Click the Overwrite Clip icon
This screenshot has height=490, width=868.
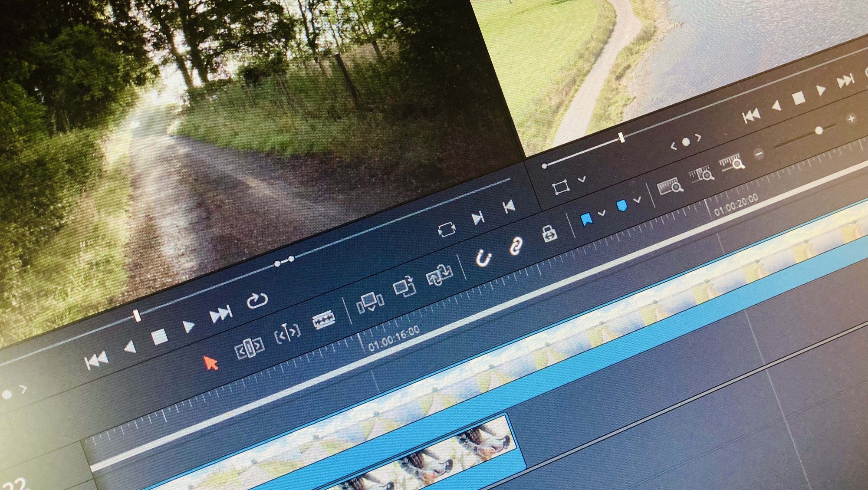tap(404, 287)
